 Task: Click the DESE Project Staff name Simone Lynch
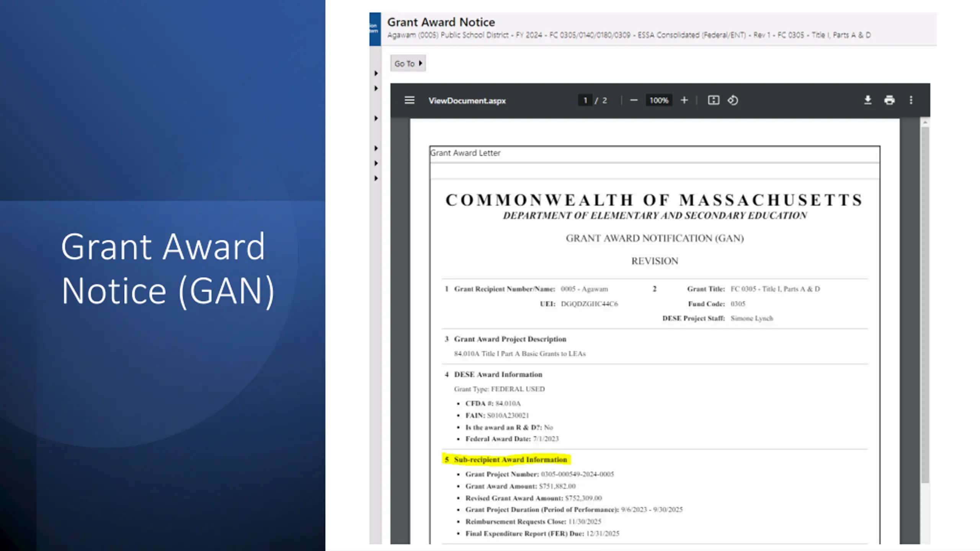click(x=752, y=318)
